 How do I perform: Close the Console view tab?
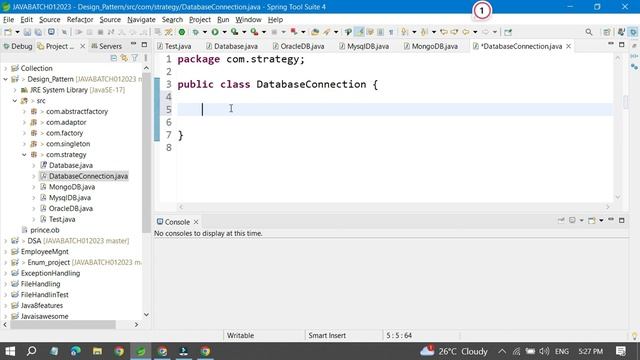pos(196,222)
